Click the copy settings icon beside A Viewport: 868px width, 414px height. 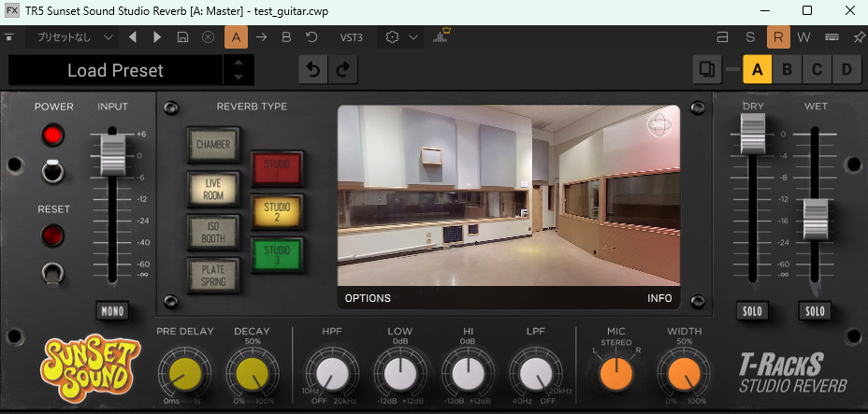707,70
